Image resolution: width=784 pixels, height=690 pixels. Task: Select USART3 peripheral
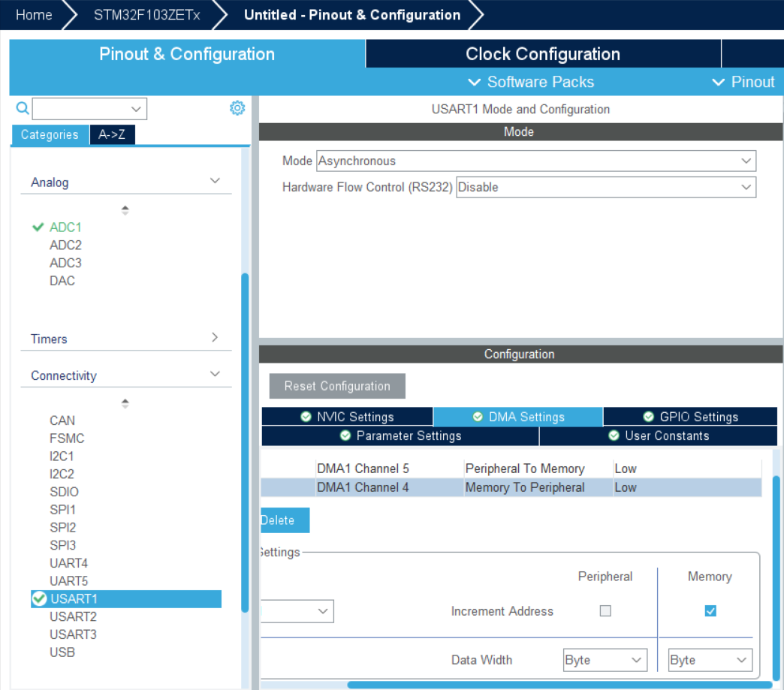(73, 634)
